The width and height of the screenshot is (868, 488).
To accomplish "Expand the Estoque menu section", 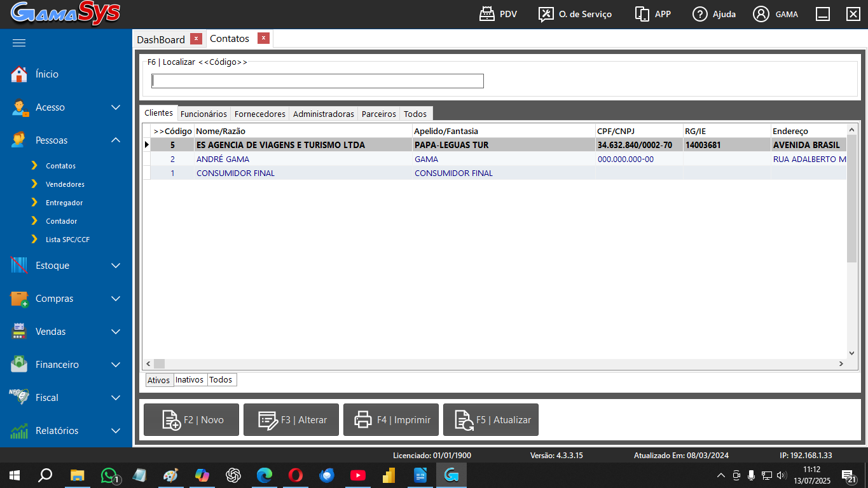I will (x=116, y=266).
